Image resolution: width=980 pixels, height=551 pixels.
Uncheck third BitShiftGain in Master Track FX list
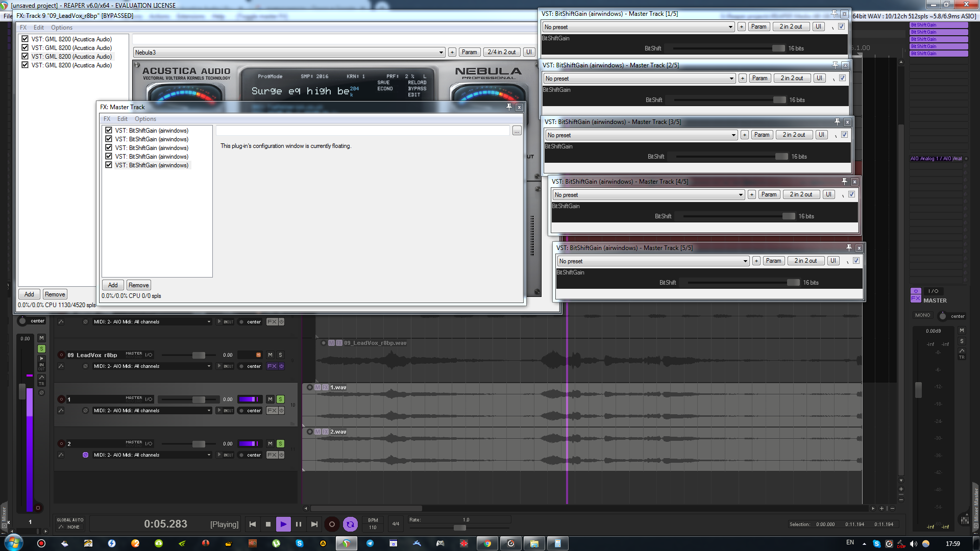pyautogui.click(x=109, y=148)
